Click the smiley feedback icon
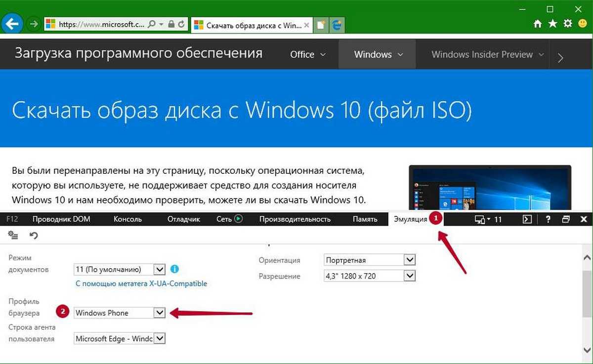 pyautogui.click(x=583, y=24)
